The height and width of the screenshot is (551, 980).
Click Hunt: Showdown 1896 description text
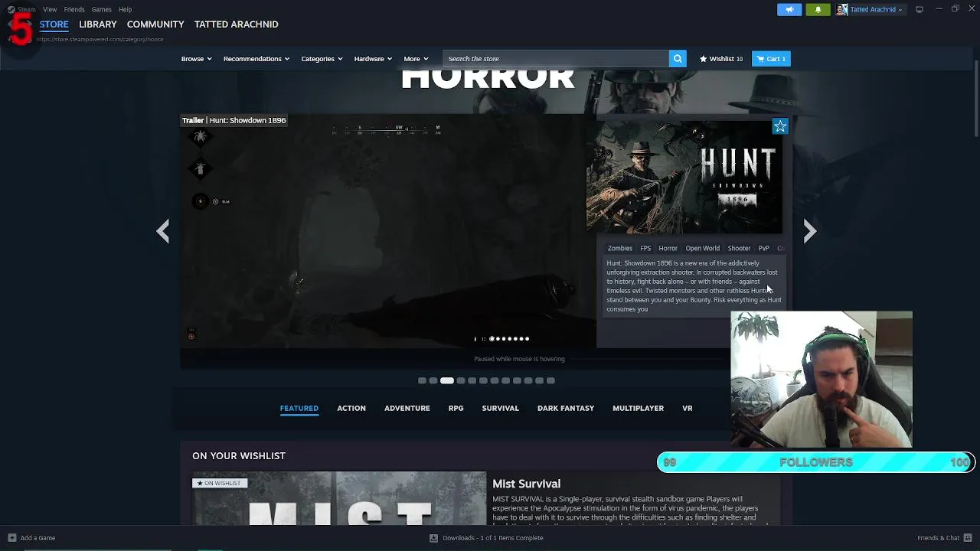[x=694, y=286]
